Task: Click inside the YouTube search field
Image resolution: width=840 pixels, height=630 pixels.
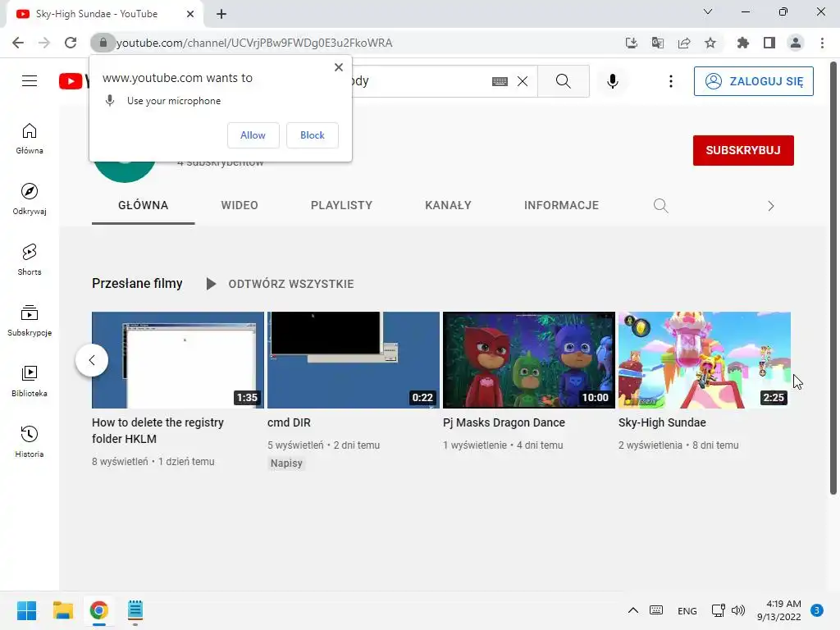Action: (x=418, y=81)
